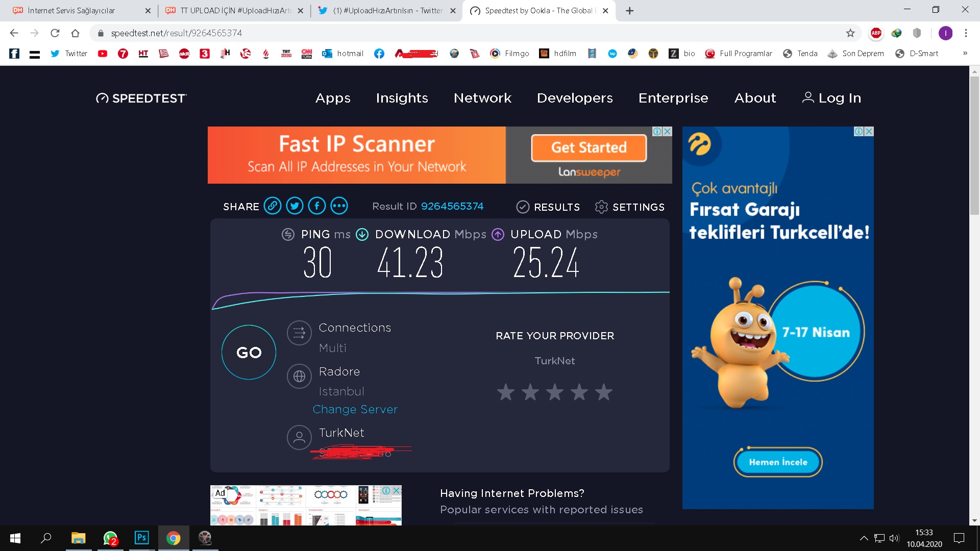980x551 pixels.
Task: Rate TurkNet five stars
Action: [604, 392]
